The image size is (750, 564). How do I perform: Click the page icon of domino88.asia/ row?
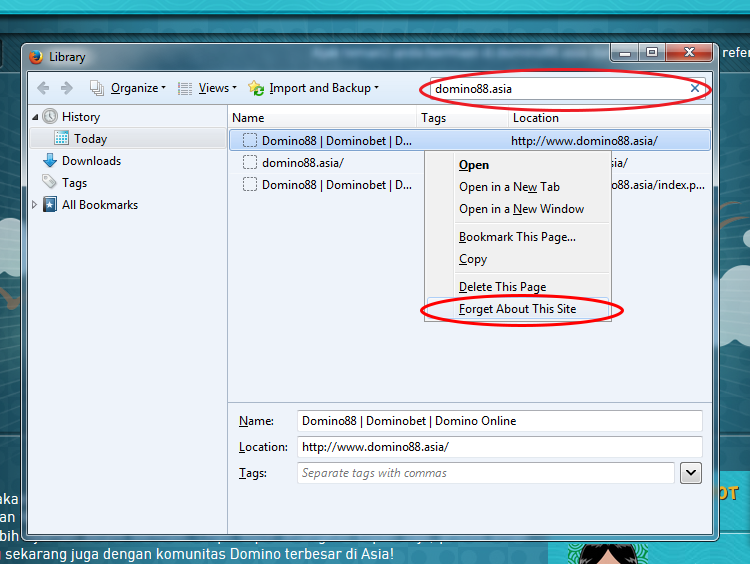250,162
